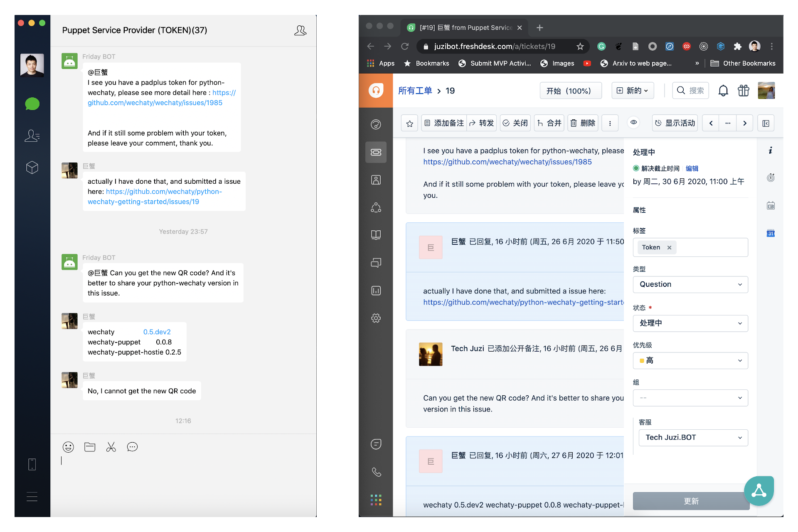The height and width of the screenshot is (532, 798).
Task: Expand the Question type dropdown
Action: (x=690, y=284)
